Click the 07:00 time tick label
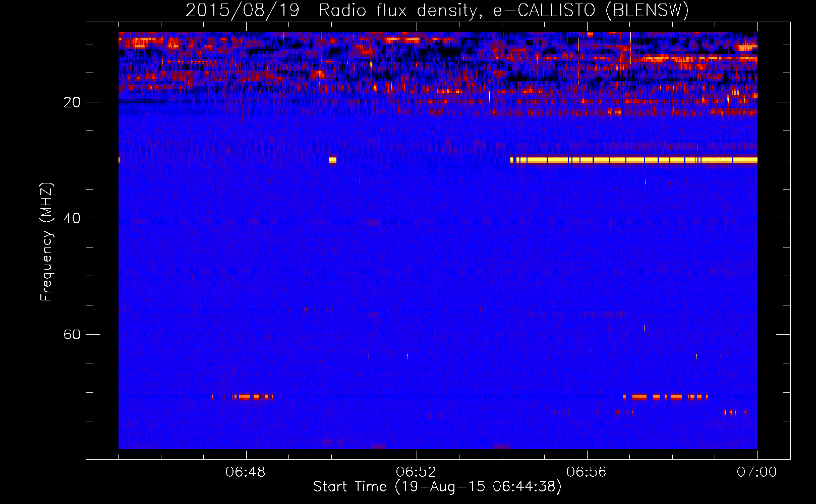Viewport: 816px width, 504px height. click(x=757, y=472)
